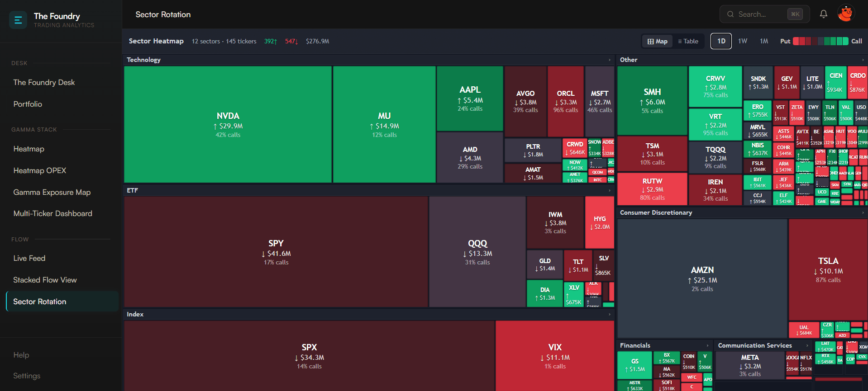
Task: Expand the Communication Services chevron
Action: (x=807, y=345)
